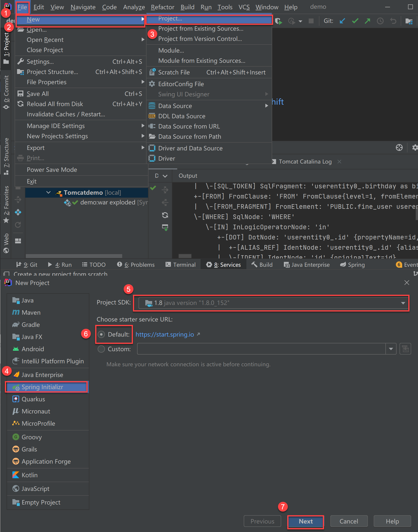The image size is (418, 532).
Task: Click the Help button in New Project dialog
Action: click(x=392, y=521)
